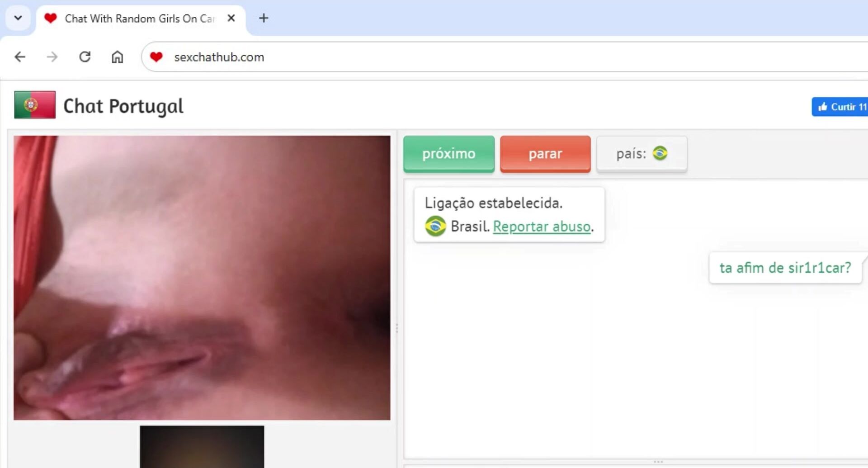Click the Portugal flag icon beside the heading

pos(35,105)
